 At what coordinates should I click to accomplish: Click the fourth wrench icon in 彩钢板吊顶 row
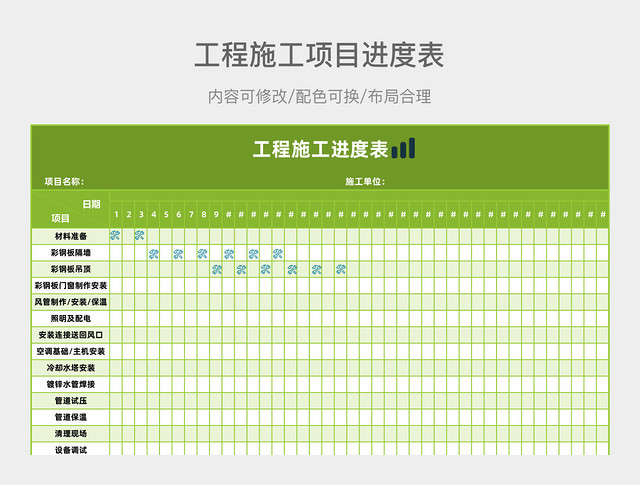point(292,269)
